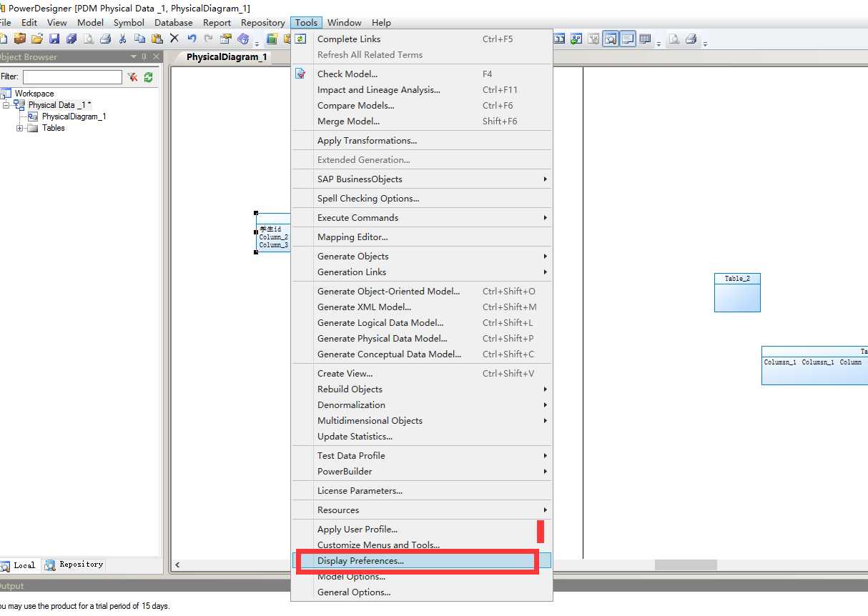Click the Save floppy disk icon
868x616 pixels.
[x=54, y=39]
